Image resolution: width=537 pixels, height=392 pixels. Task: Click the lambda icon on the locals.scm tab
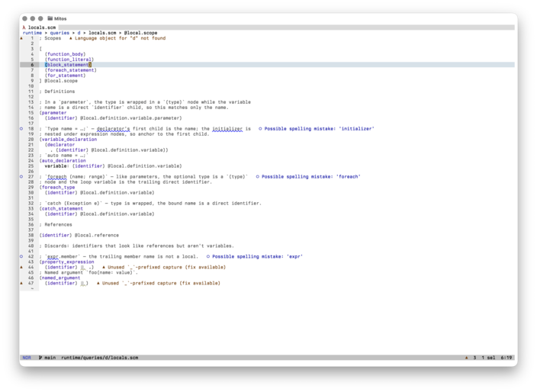(24, 27)
